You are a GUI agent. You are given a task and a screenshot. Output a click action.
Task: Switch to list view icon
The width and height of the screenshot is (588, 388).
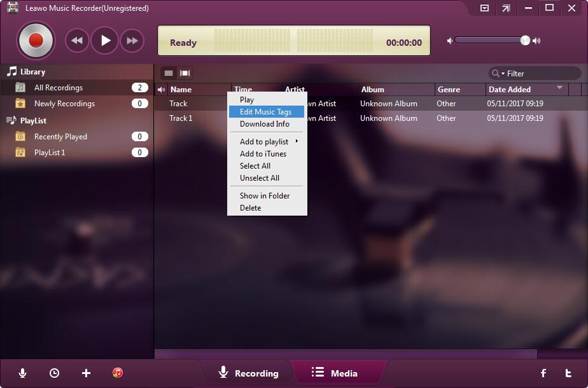point(169,73)
